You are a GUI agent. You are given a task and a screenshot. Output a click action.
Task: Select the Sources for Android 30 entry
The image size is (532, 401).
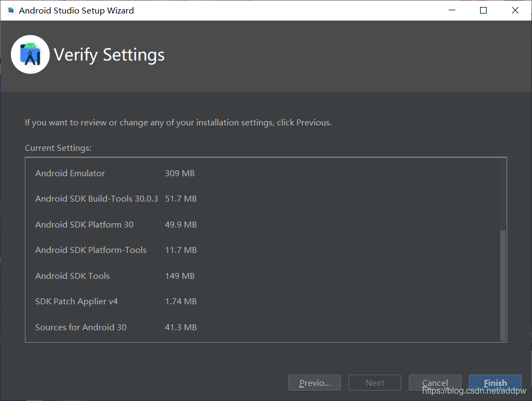pyautogui.click(x=81, y=327)
